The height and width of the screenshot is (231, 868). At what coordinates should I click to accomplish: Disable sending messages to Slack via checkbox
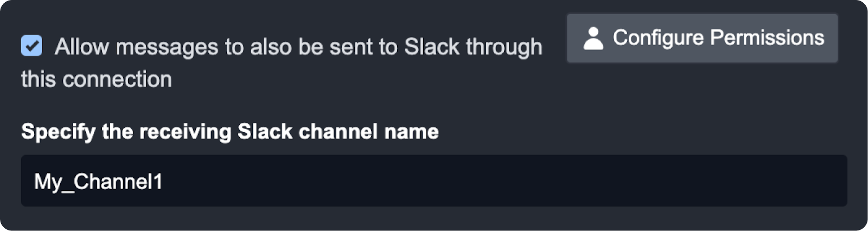[x=31, y=46]
